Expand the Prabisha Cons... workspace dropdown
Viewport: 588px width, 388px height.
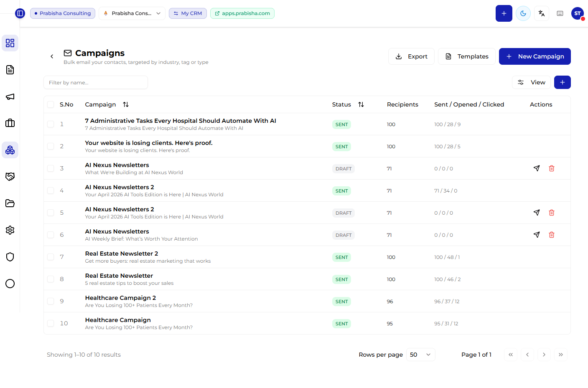coord(132,13)
